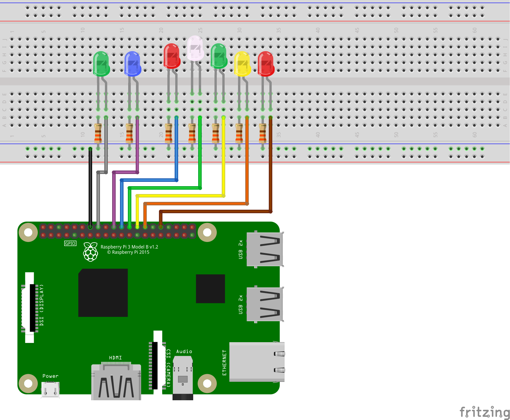This screenshot has width=510, height=420.
Task: Click the mounting hole beside the GPIO header's left end
Action: pyautogui.click(x=28, y=232)
